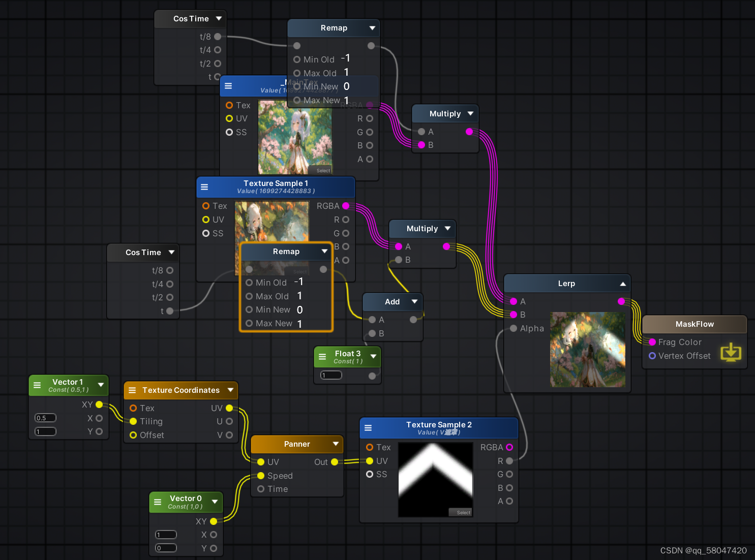The height and width of the screenshot is (560, 755).
Task: Click Texture Coordinates Offset input port
Action: (133, 435)
